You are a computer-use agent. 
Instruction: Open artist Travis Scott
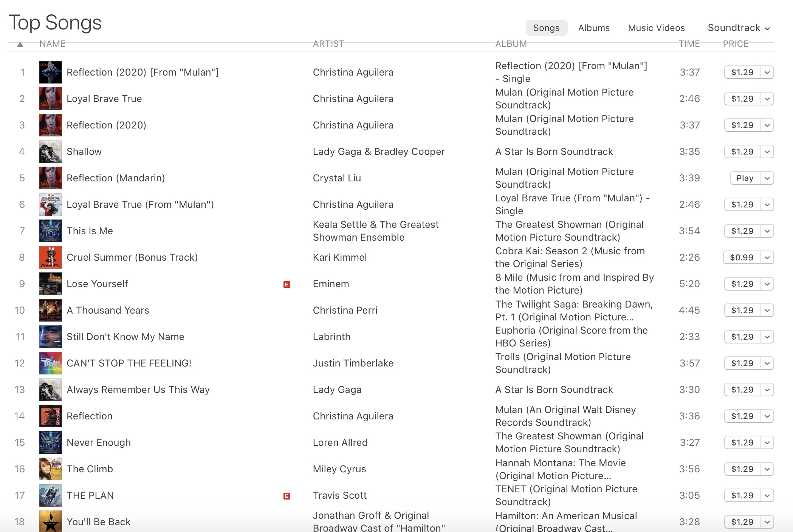pyautogui.click(x=340, y=495)
